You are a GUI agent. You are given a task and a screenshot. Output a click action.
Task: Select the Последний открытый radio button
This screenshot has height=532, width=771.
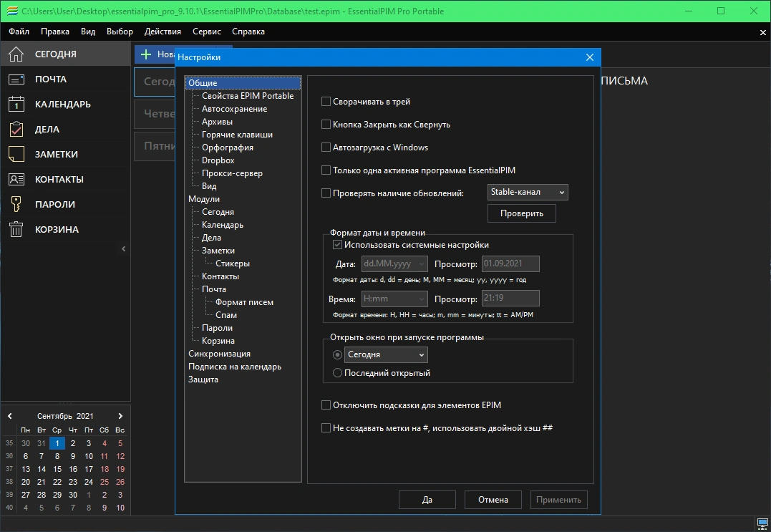337,373
